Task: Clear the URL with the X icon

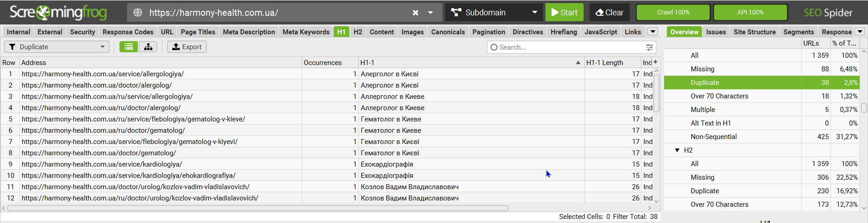Action: point(415,13)
